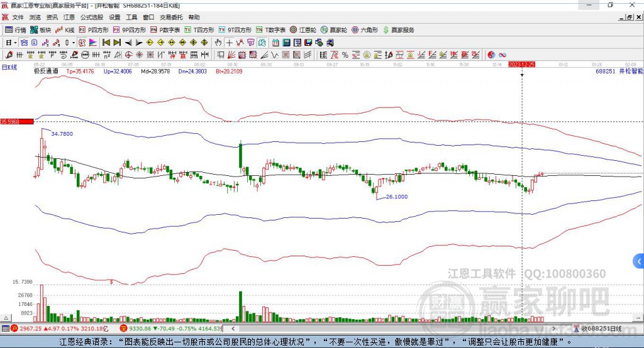Image resolution: width=644 pixels, height=348 pixels.
Task: Select the circled crosshair target tool
Action: pyautogui.click(x=128, y=55)
